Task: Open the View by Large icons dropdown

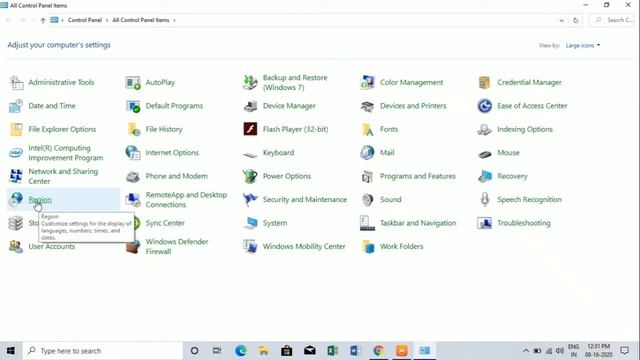Action: 583,45
